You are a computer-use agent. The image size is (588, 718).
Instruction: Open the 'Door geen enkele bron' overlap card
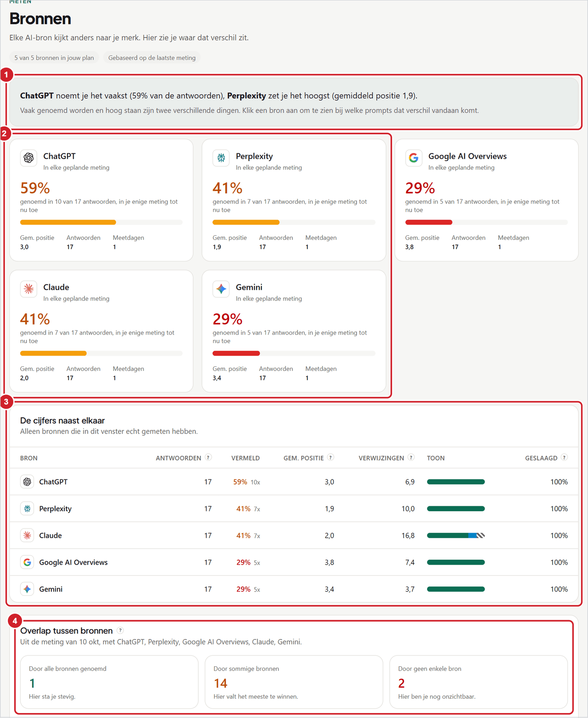coord(479,682)
